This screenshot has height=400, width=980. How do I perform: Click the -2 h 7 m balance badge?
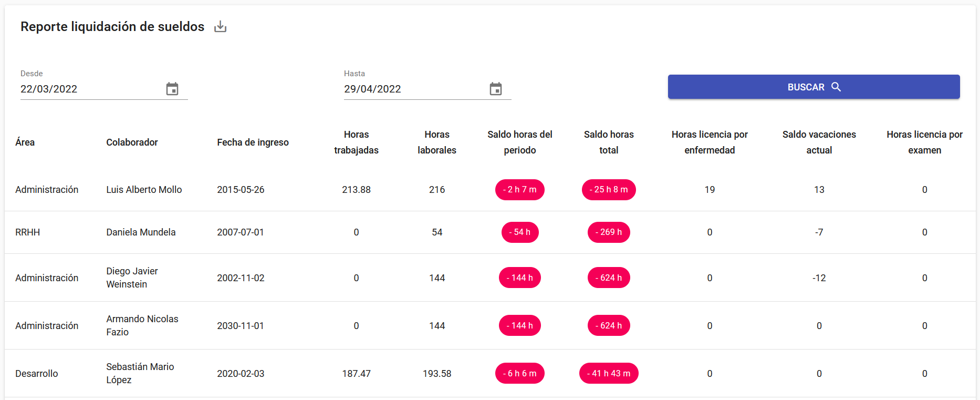[519, 190]
